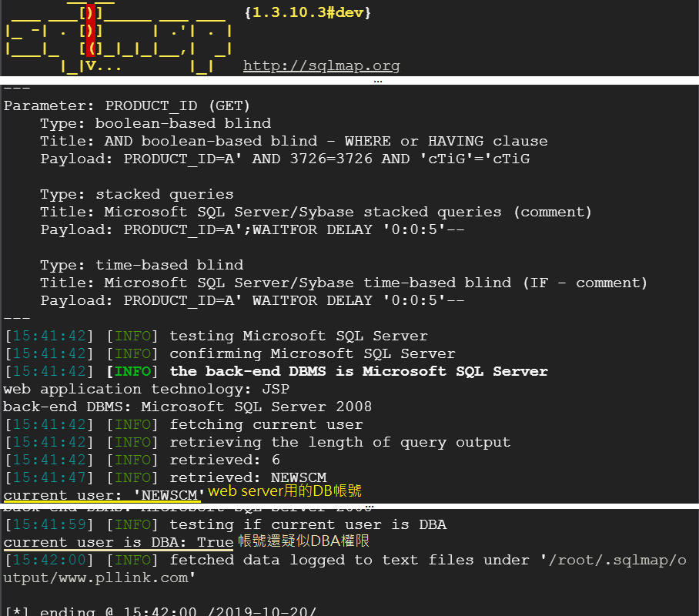Click the 'time-based blind (IF - comment)' title

343,283
